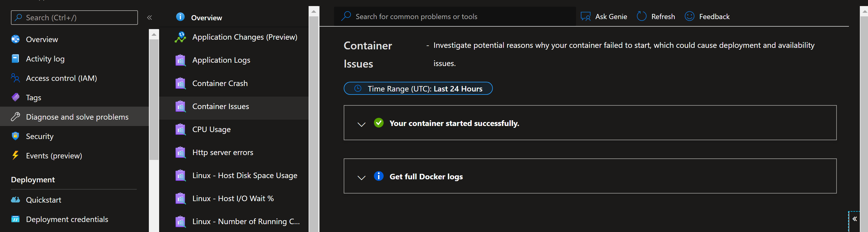
Task: Click the Feedback button label
Action: [714, 17]
